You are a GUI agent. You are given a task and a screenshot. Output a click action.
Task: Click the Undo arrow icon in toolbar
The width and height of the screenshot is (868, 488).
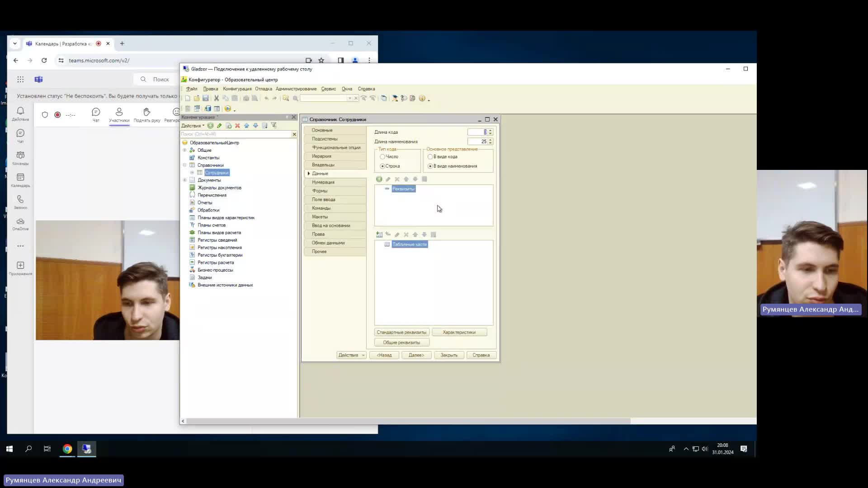(x=266, y=99)
